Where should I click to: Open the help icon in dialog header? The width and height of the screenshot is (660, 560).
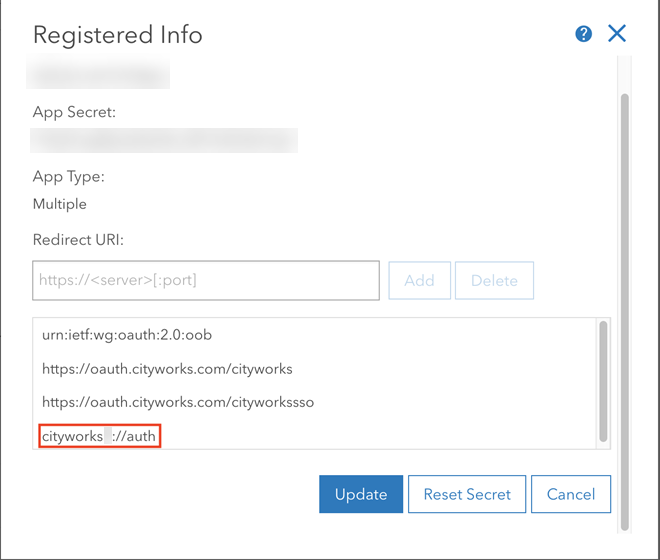tap(584, 34)
